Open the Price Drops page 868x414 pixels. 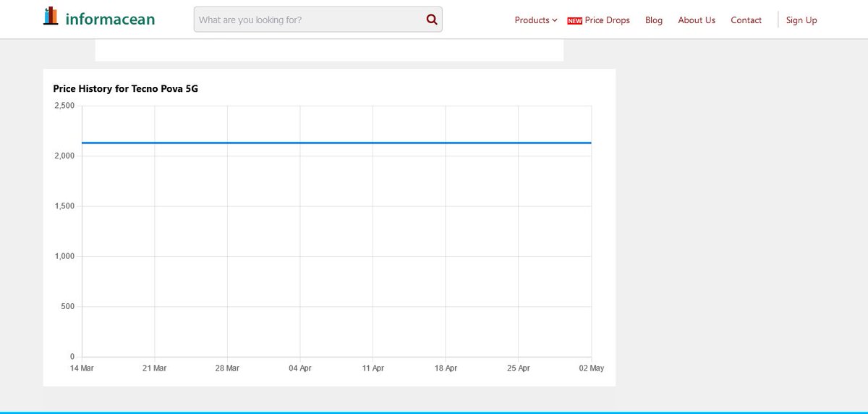coord(608,20)
